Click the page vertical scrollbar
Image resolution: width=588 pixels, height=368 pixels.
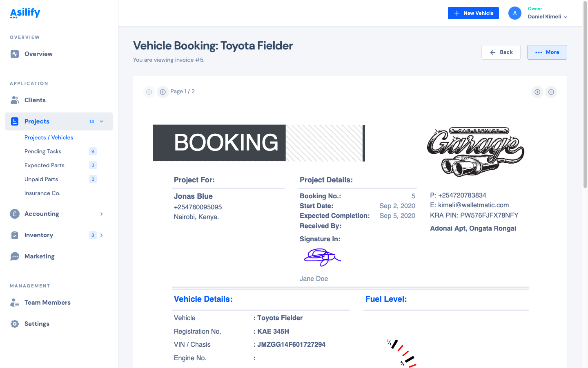click(x=585, y=94)
